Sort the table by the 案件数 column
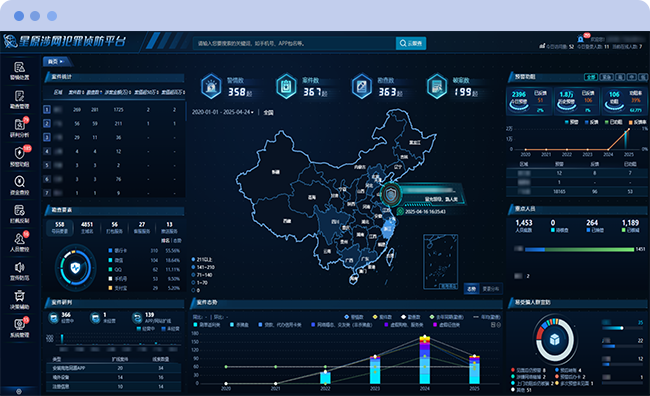The width and height of the screenshot is (650, 396). click(x=76, y=92)
